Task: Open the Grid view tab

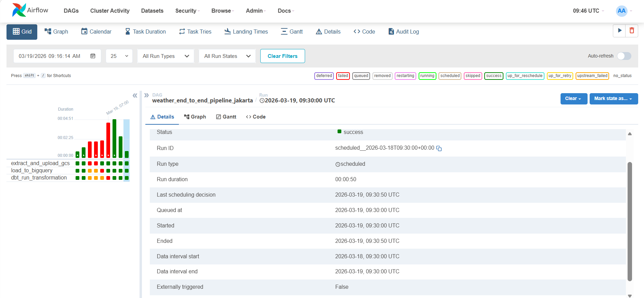Action: (x=22, y=32)
